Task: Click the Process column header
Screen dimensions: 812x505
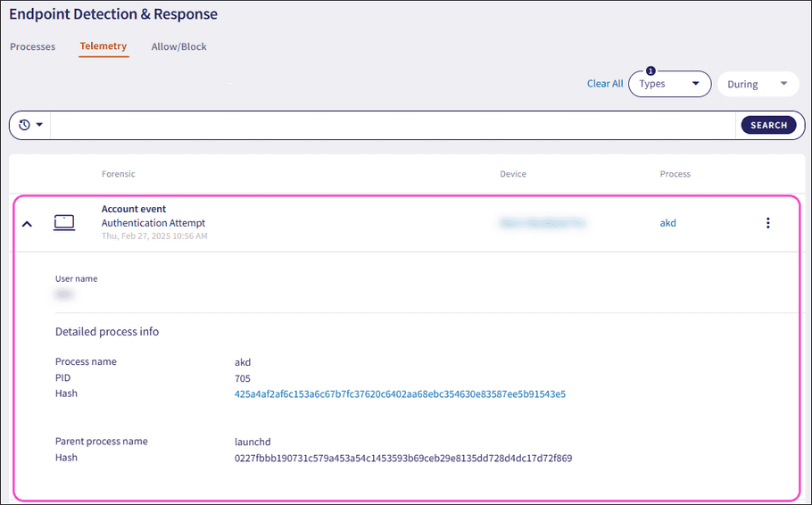Action: click(675, 174)
